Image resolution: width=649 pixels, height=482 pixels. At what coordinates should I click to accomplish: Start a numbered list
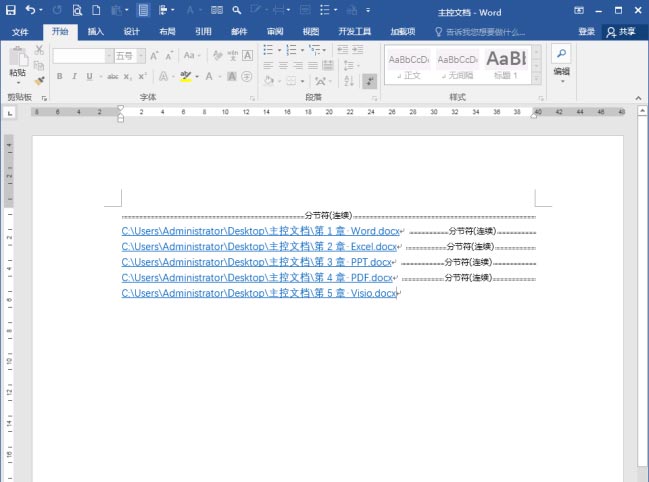coord(291,50)
